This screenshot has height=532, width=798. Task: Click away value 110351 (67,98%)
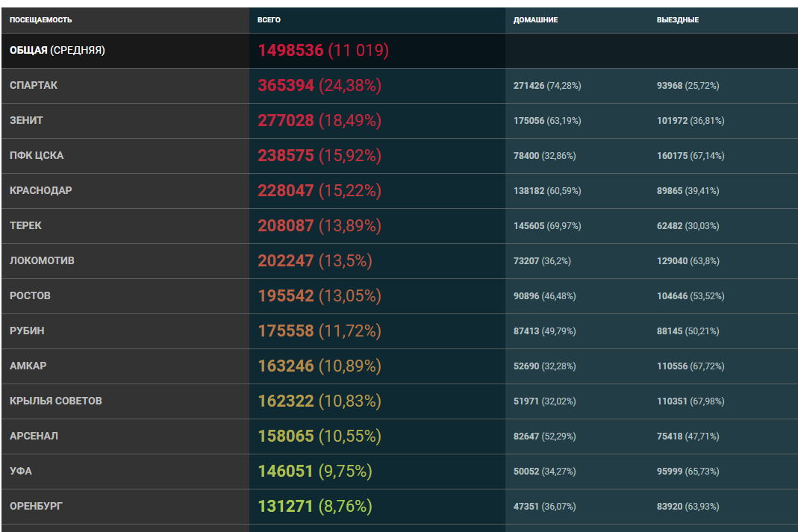[690, 401]
